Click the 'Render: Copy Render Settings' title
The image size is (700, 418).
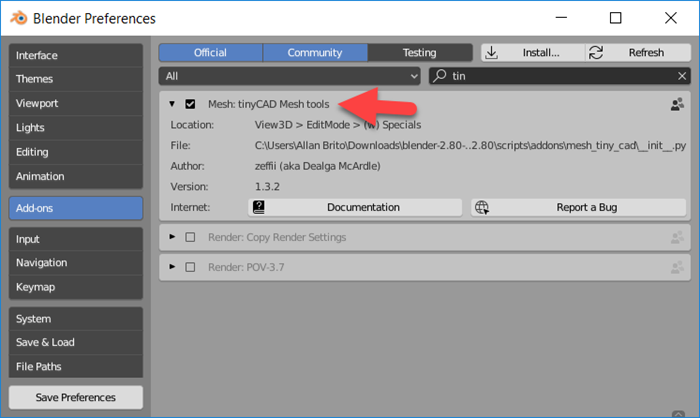(x=277, y=238)
